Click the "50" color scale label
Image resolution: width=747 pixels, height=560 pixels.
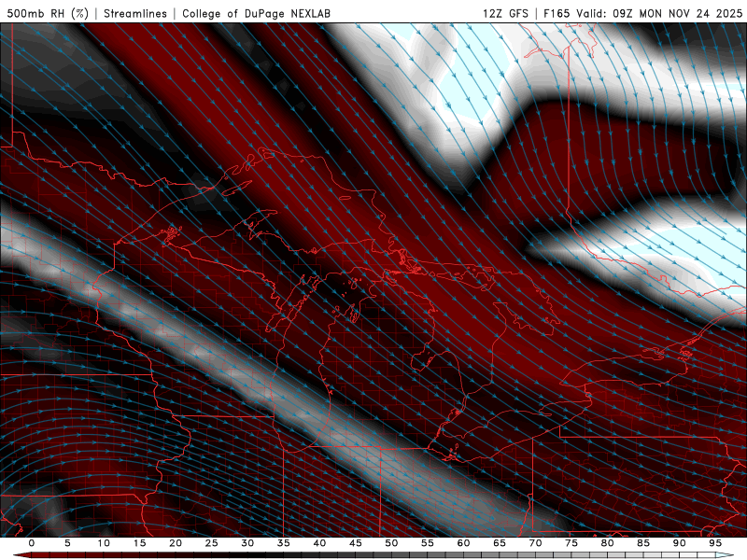point(391,543)
